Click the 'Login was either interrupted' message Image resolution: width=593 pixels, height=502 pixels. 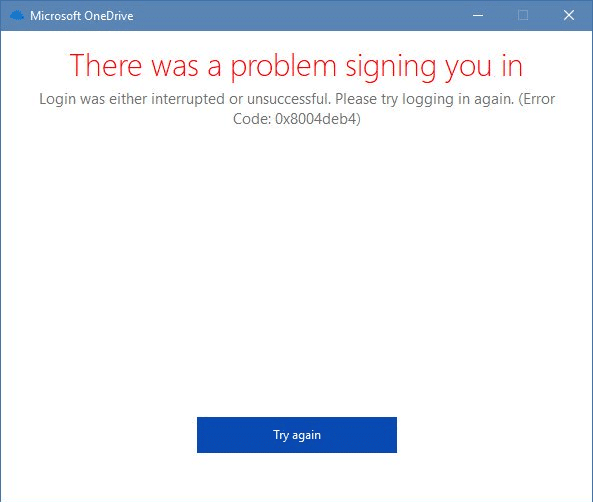point(296,109)
